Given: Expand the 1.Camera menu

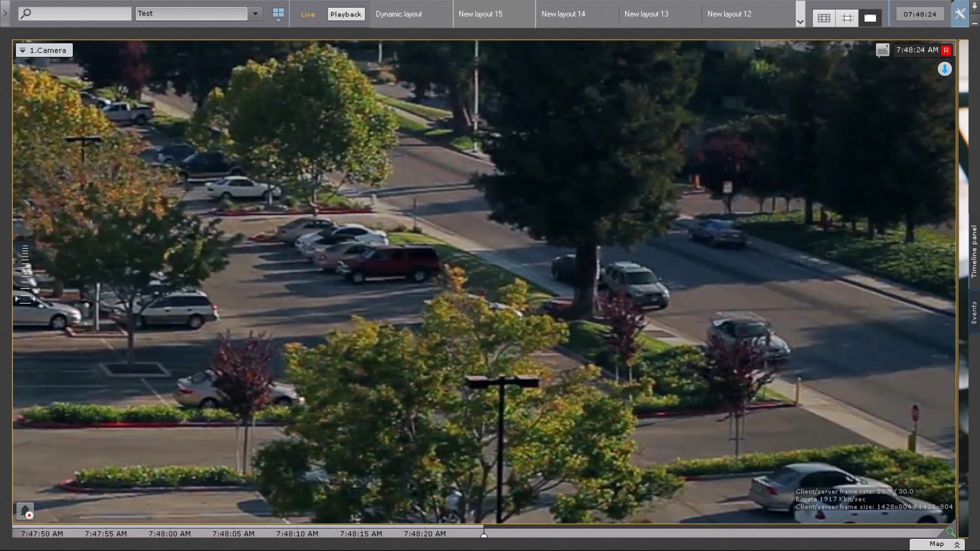Looking at the screenshot, I should coord(44,50).
